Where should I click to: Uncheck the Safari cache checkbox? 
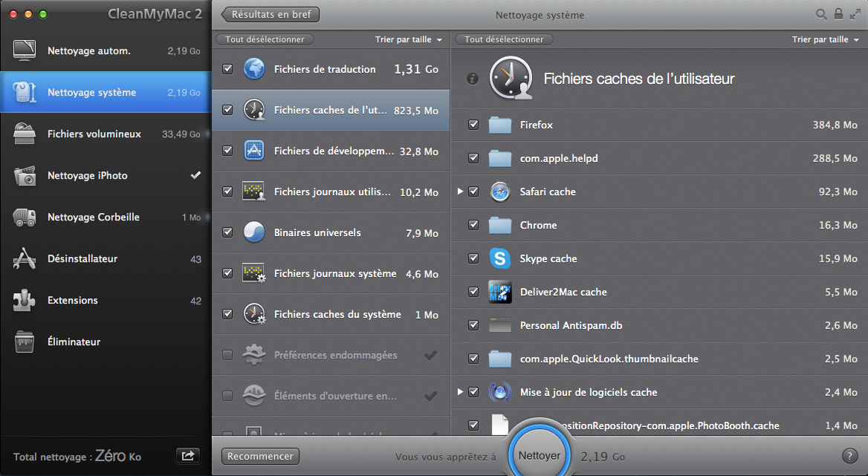click(x=473, y=192)
